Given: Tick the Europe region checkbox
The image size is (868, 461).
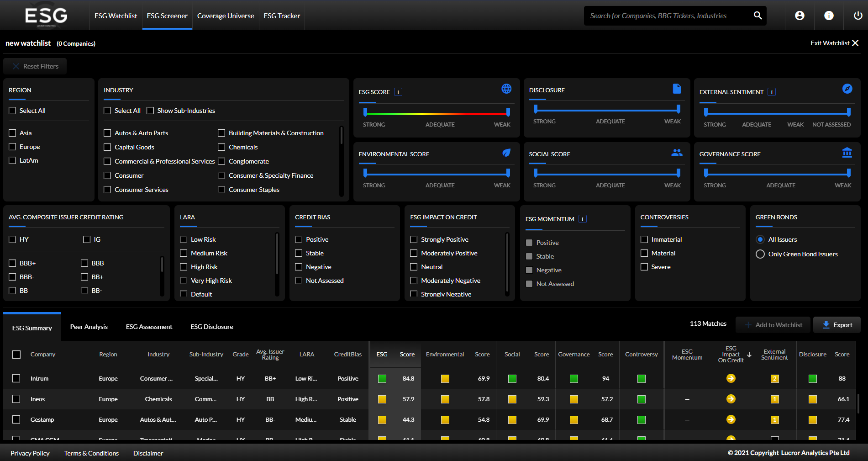Looking at the screenshot, I should [x=12, y=147].
